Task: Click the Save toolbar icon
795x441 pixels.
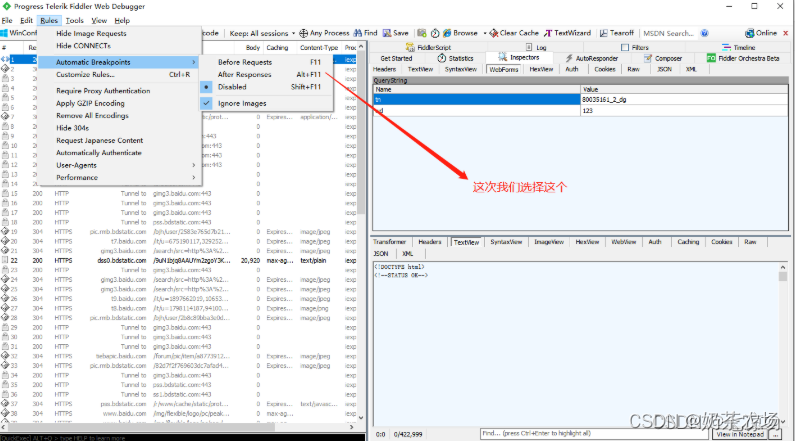Action: pos(387,33)
